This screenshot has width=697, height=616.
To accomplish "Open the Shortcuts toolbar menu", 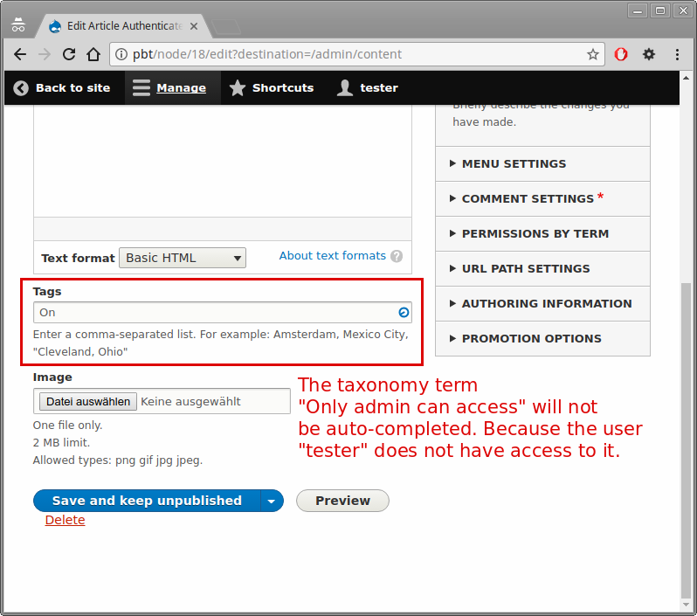I will click(x=272, y=87).
